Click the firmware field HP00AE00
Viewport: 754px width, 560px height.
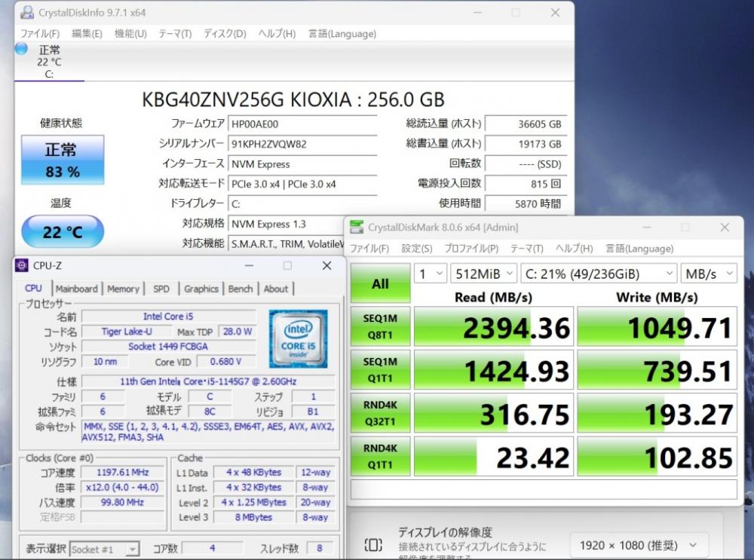coord(302,124)
